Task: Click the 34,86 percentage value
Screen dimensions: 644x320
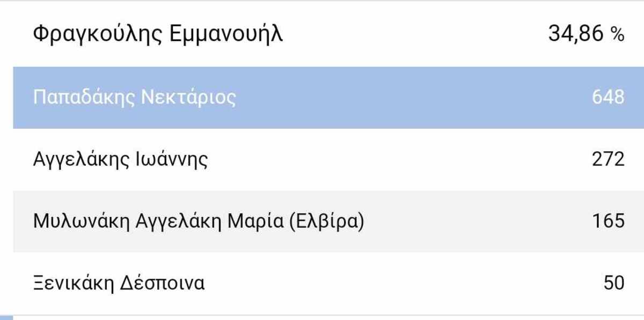Action: pyautogui.click(x=576, y=35)
